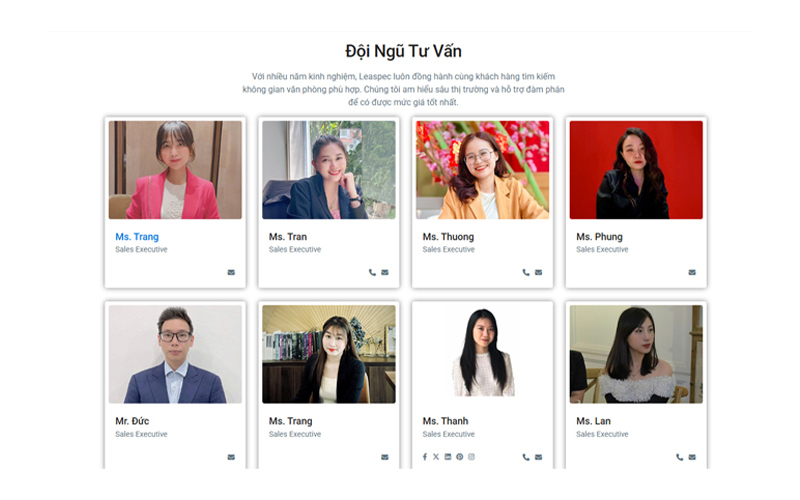Click the email icon on Mr. Đức's card

(231, 457)
